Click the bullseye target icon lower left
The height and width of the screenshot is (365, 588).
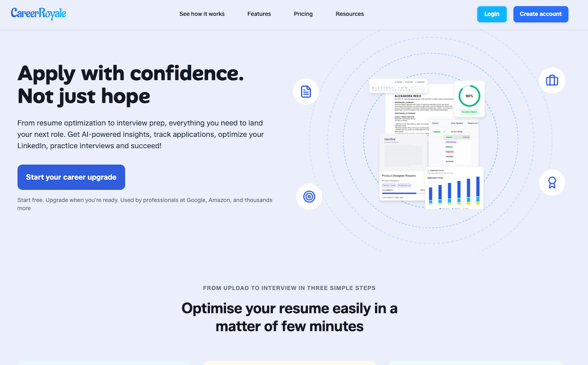click(x=309, y=196)
